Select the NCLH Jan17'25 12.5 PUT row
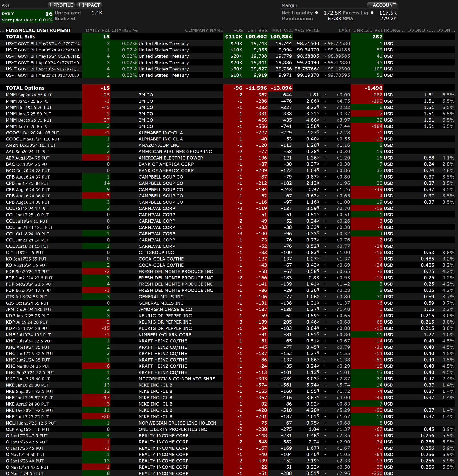458x476 pixels. click(x=31, y=423)
